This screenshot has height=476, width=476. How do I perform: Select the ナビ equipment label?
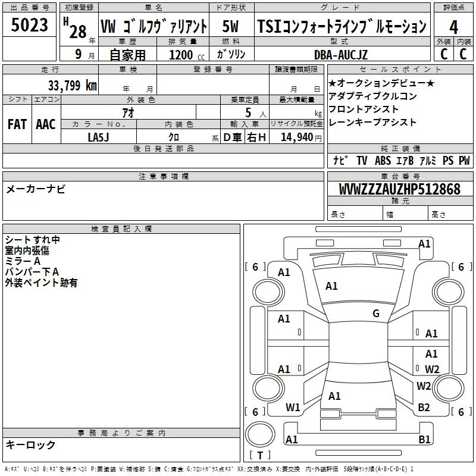340,161
